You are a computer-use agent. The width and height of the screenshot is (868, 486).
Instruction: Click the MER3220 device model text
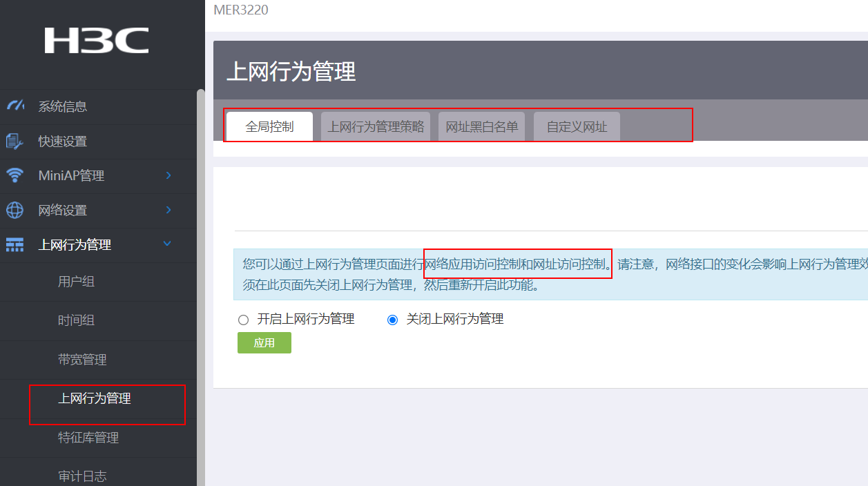(x=241, y=10)
